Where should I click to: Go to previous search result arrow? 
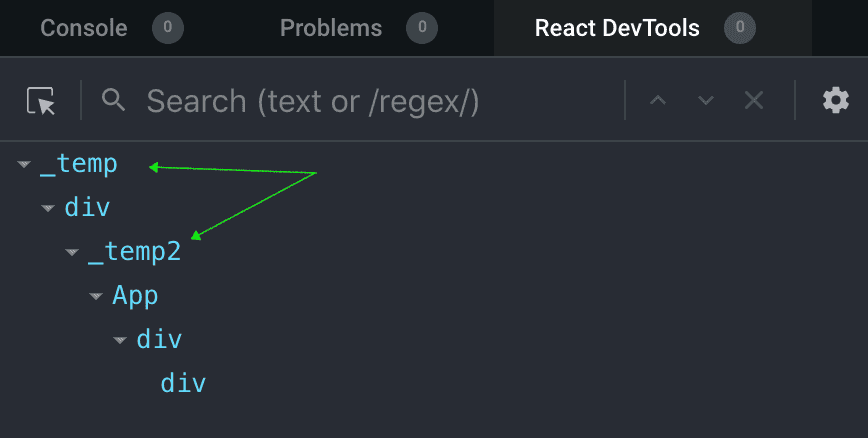(658, 100)
